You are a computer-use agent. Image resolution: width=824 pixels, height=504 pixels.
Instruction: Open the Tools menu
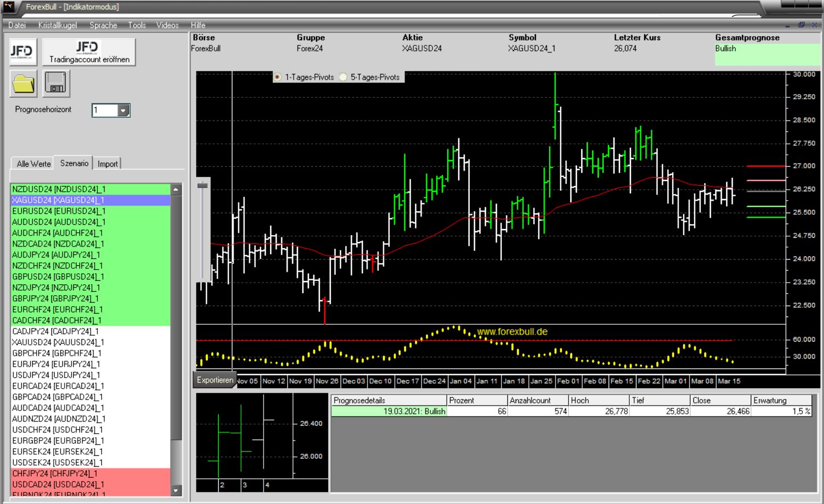pyautogui.click(x=137, y=25)
